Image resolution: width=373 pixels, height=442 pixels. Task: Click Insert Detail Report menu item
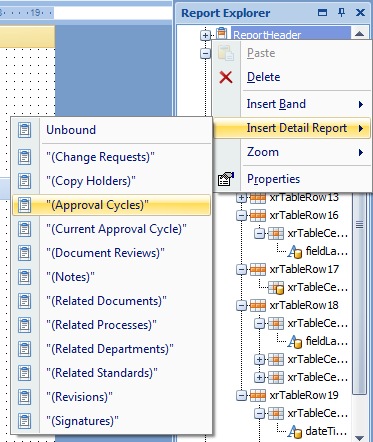292,128
